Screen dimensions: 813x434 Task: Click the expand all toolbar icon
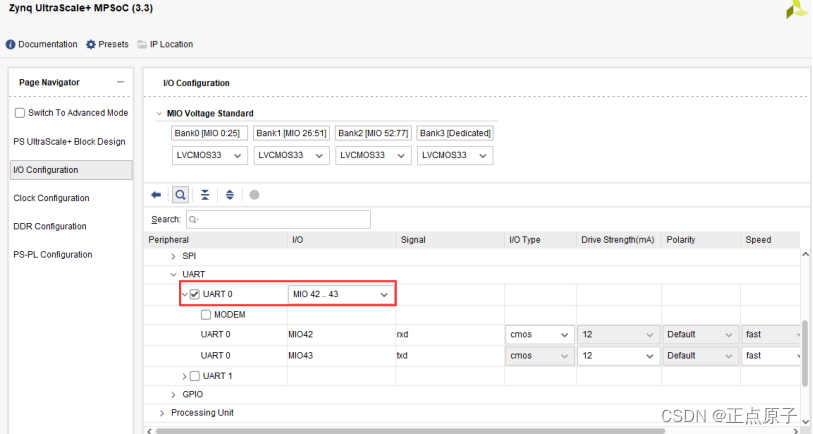click(x=230, y=195)
